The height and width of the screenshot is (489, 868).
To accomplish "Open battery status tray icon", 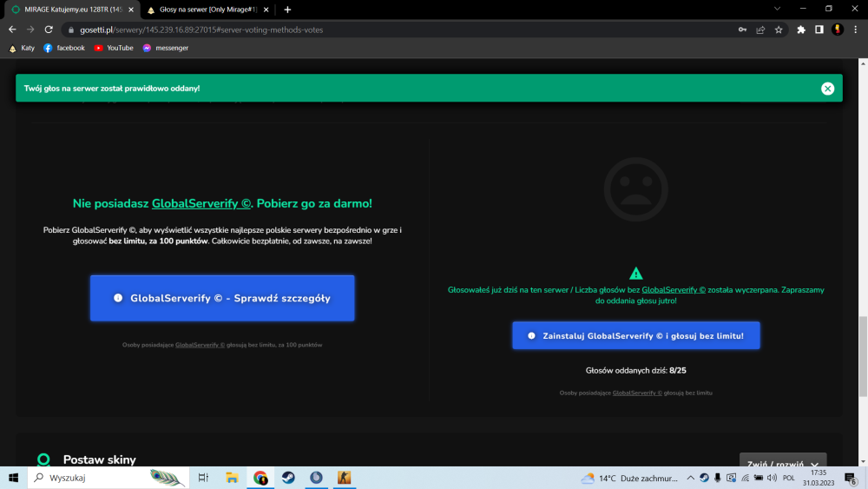I will [759, 478].
